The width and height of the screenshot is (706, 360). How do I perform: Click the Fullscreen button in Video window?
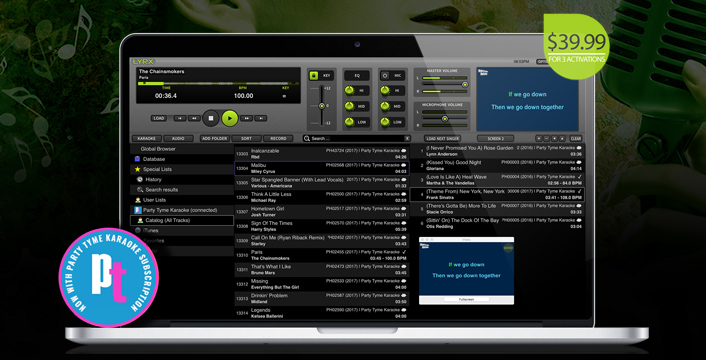coord(466,299)
